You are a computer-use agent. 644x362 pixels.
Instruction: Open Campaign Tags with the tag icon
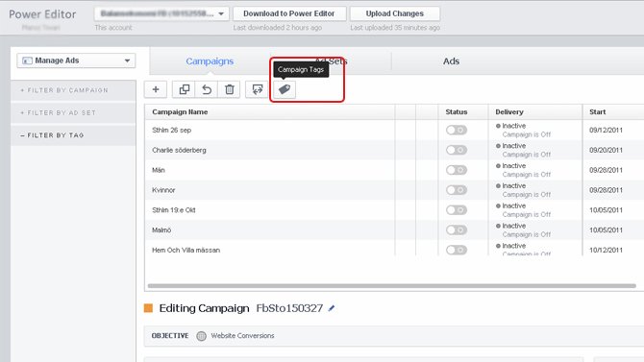coord(285,89)
